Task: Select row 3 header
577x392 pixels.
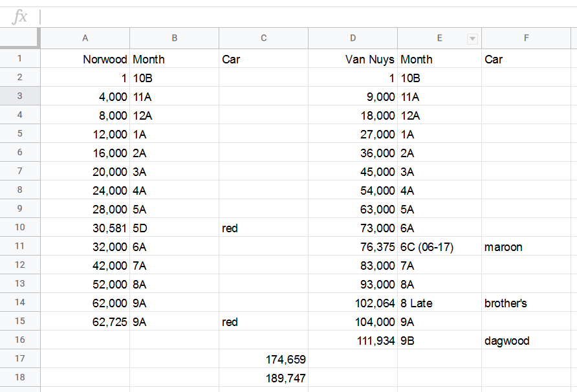Action: (19, 96)
